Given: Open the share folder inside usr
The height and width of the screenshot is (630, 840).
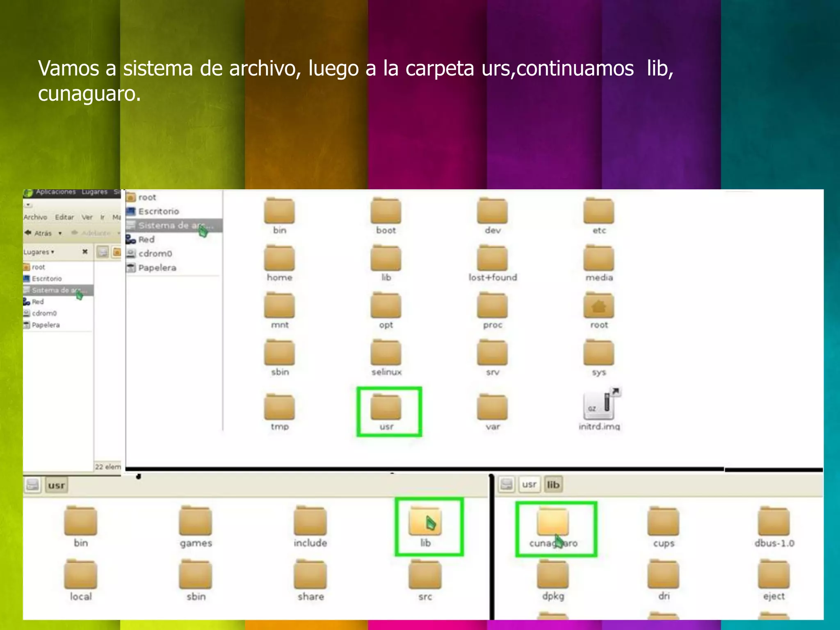Looking at the screenshot, I should [310, 581].
